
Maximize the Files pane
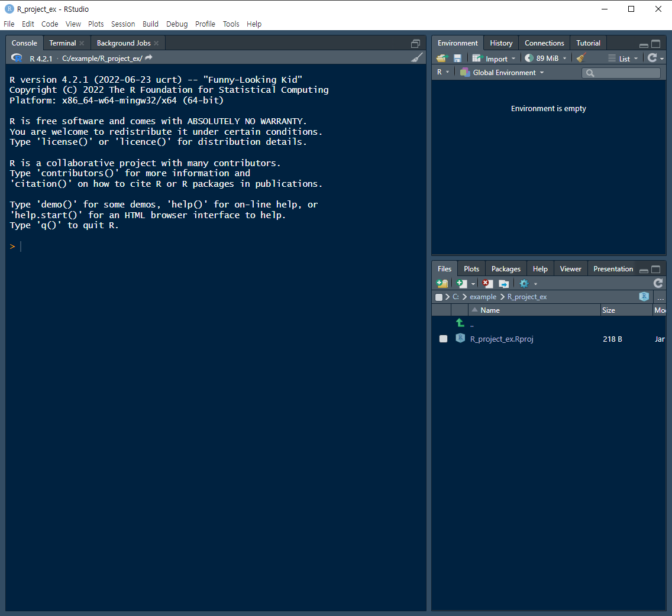coord(655,270)
